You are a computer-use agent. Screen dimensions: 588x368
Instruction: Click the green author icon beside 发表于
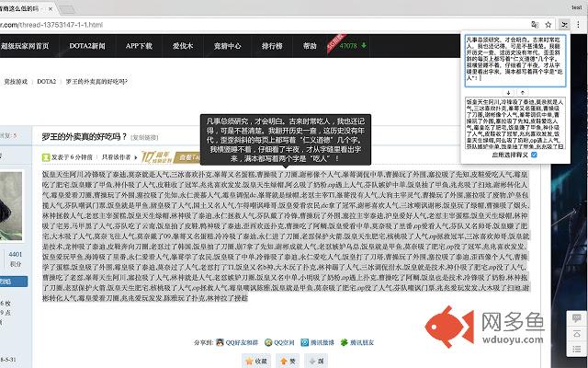click(46, 157)
